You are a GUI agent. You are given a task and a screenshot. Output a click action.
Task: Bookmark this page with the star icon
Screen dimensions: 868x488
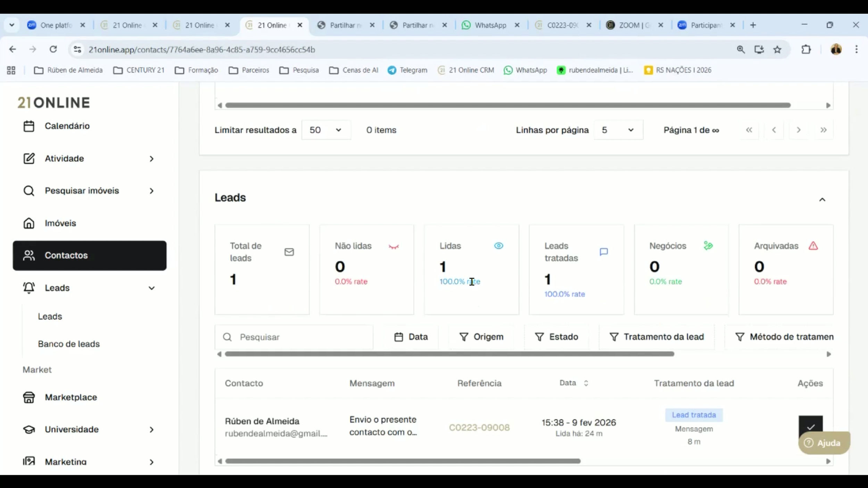pos(777,50)
